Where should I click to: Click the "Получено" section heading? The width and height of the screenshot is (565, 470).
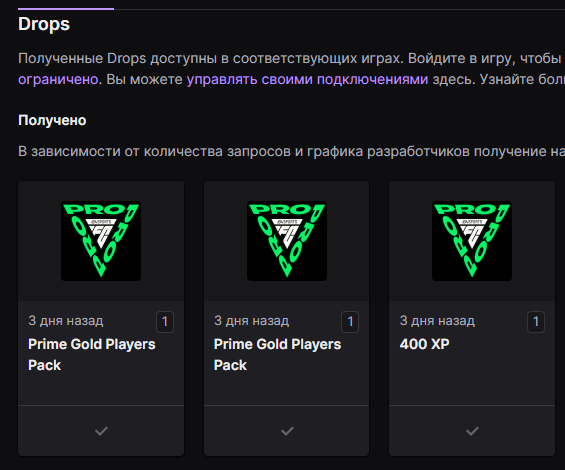tap(52, 120)
